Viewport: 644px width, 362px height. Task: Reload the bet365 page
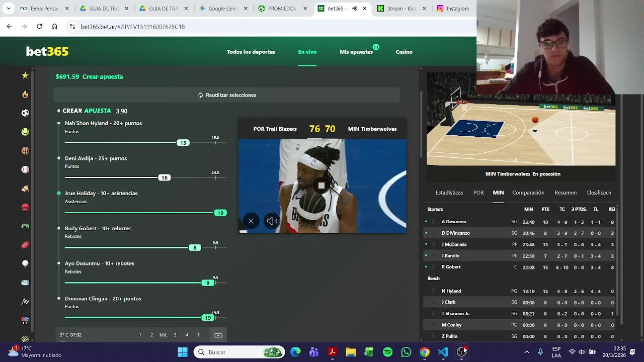click(39, 27)
